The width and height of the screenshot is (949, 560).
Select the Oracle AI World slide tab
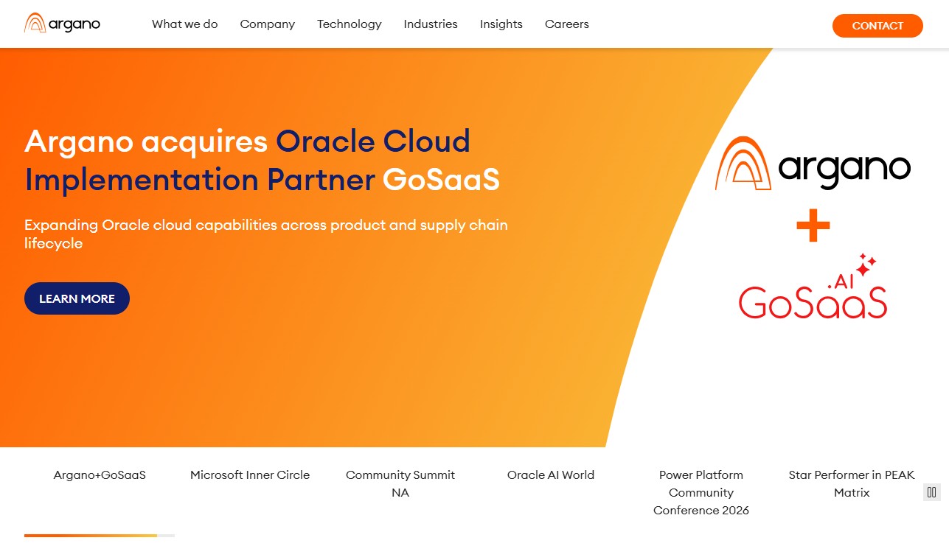(x=551, y=475)
